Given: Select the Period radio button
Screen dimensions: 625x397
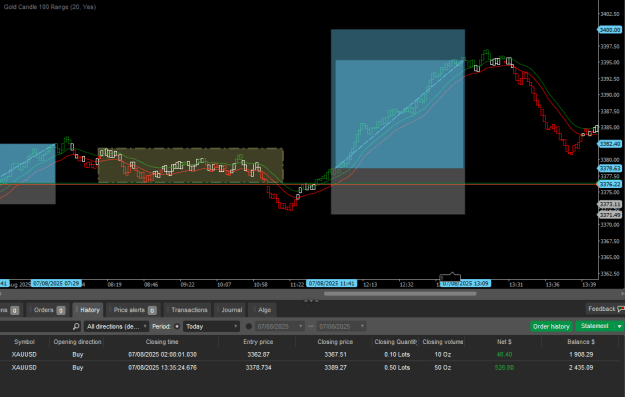Looking at the screenshot, I should [x=177, y=326].
